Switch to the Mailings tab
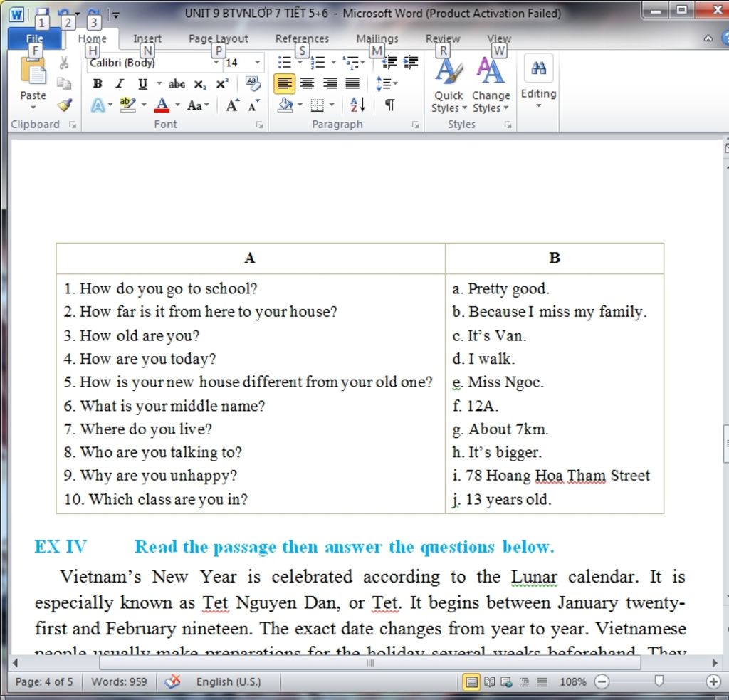Screen dimensions: 729x700 pos(377,38)
